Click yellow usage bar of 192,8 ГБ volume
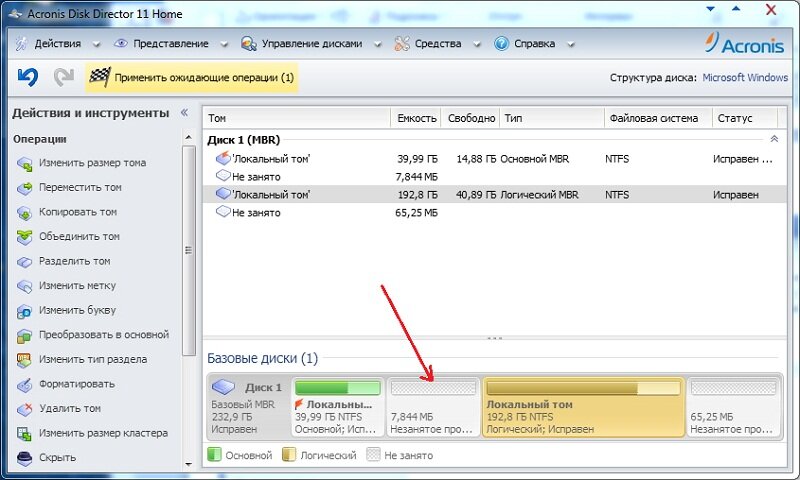 point(583,389)
